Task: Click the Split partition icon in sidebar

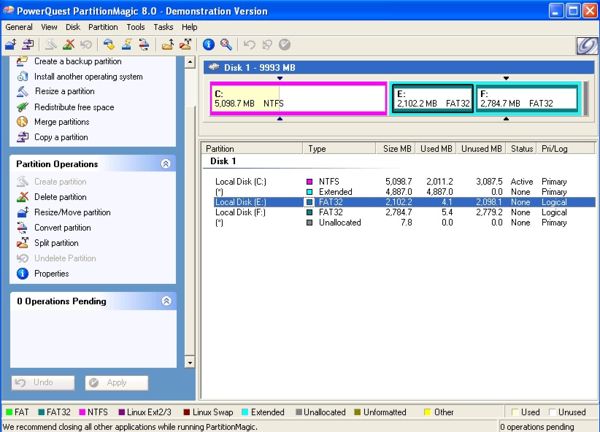Action: coord(22,243)
